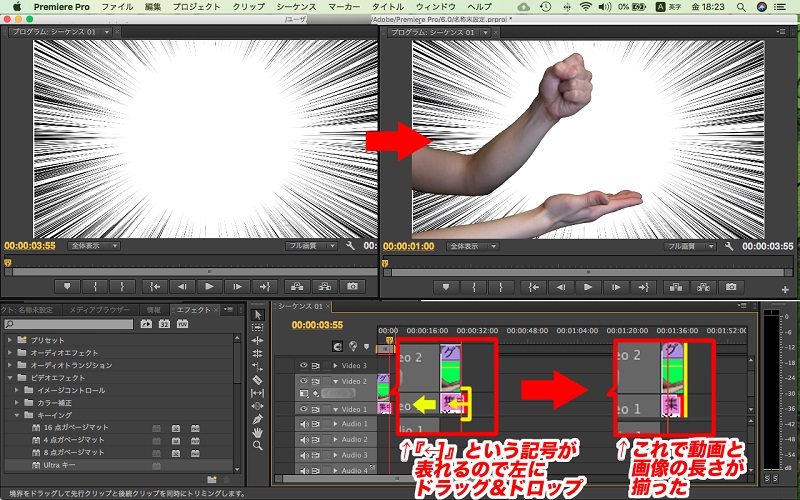Mute Audio 1 track speaker

click(x=304, y=423)
